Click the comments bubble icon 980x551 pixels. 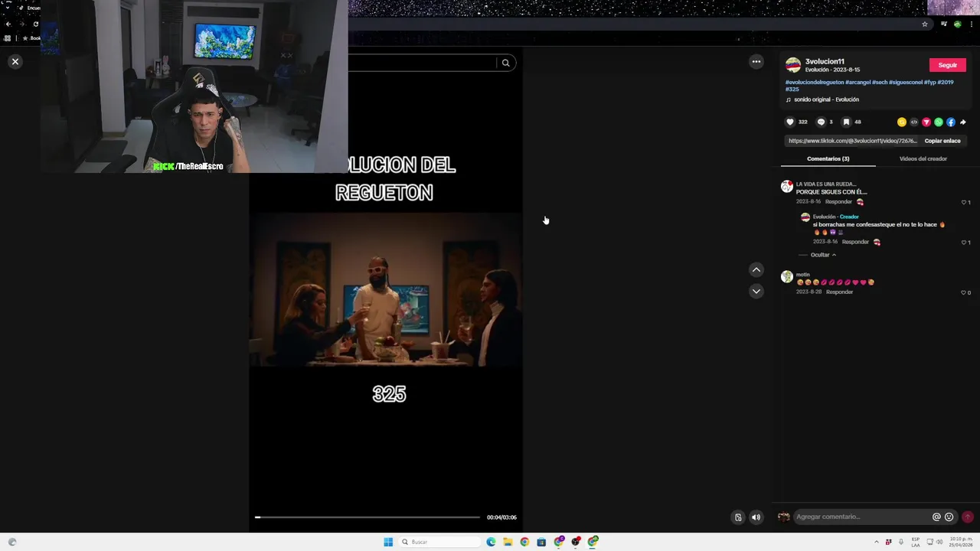point(821,122)
